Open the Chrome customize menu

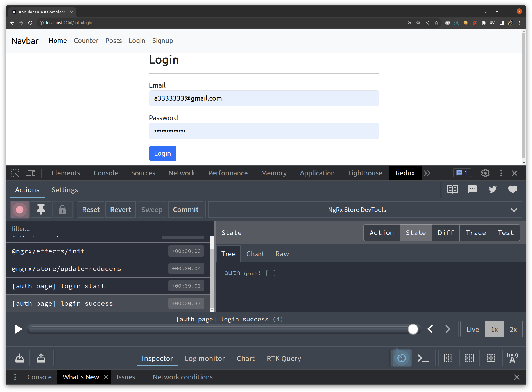tap(520, 23)
